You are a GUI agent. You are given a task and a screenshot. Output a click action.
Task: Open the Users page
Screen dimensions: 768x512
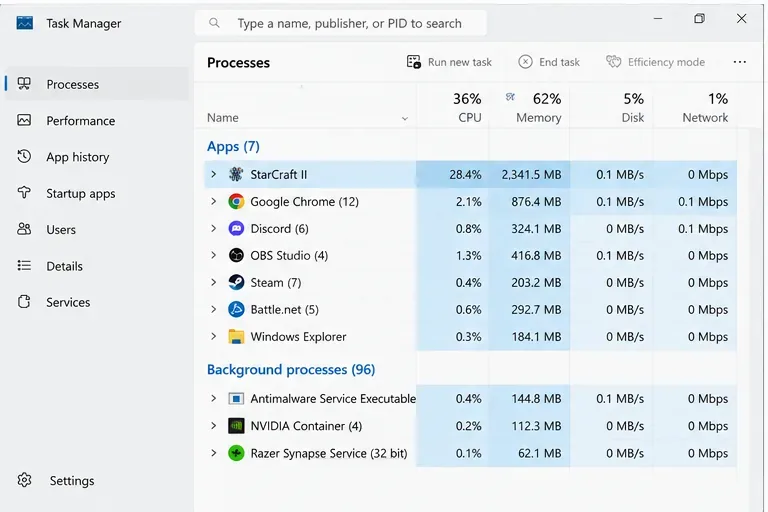(96, 229)
